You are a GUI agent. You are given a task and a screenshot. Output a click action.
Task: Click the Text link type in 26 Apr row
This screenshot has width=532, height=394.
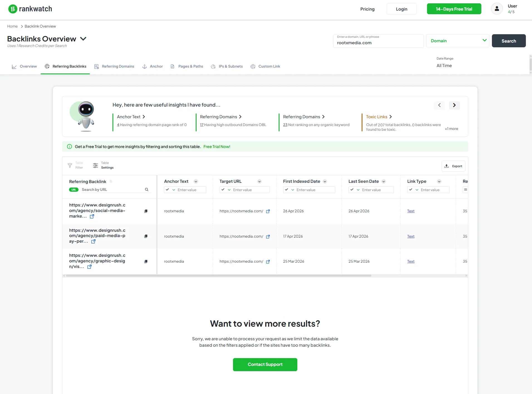[x=411, y=211]
